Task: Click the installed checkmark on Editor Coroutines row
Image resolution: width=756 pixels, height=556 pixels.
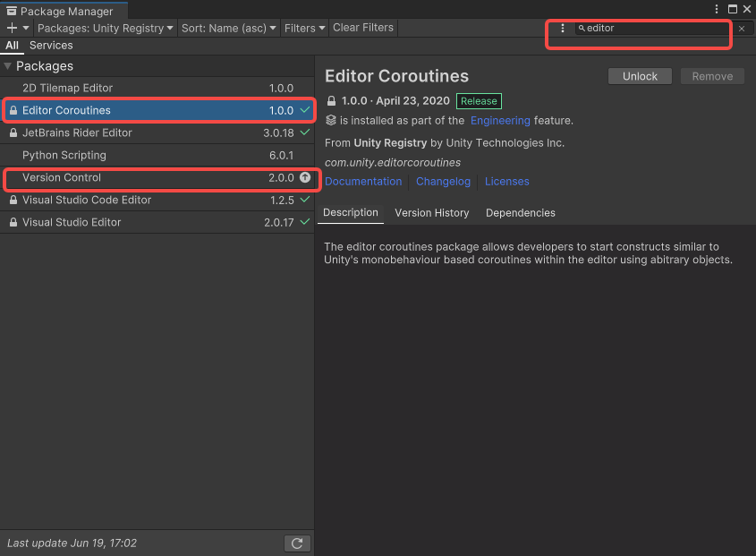Action: (305, 109)
